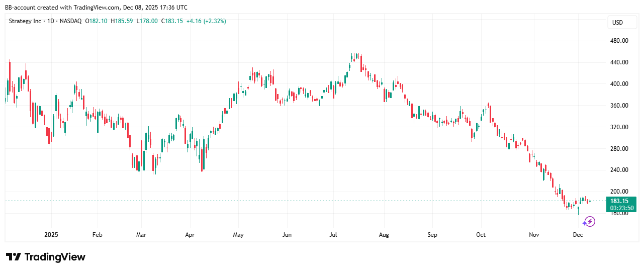Click the 'Oct' month label
This screenshot has width=644, height=272.
pos(481,235)
